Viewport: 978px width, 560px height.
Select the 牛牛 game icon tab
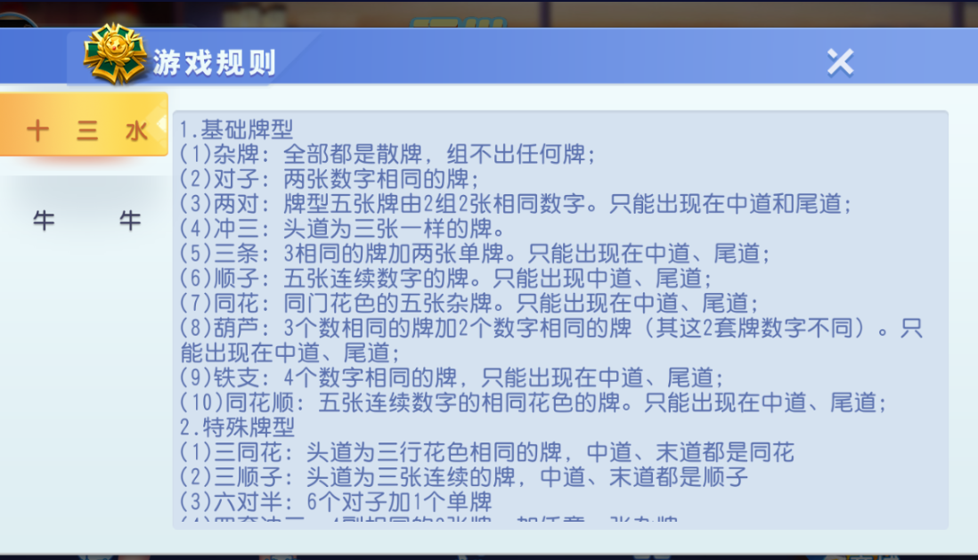click(85, 220)
